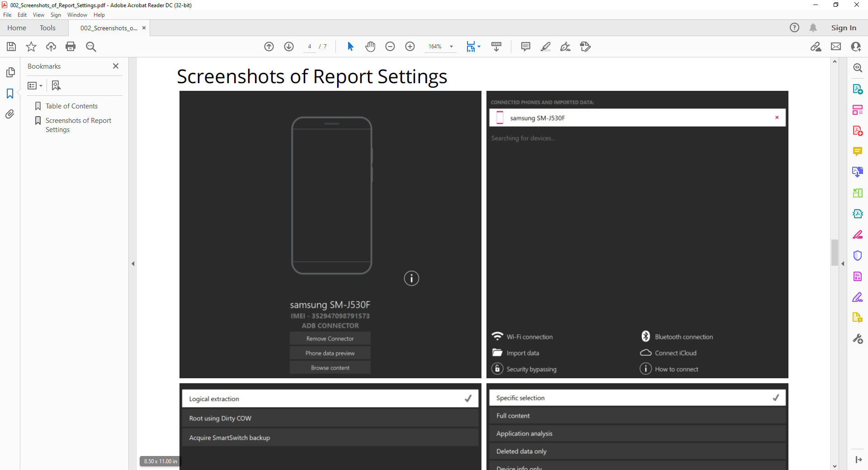The height and width of the screenshot is (470, 868).
Task: Select the Highlight text tool
Action: pos(546,47)
